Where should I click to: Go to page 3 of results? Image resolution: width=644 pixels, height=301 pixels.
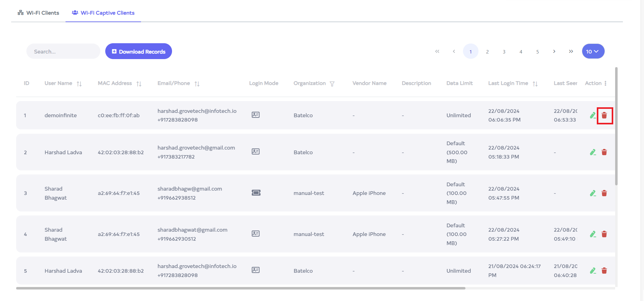(504, 52)
